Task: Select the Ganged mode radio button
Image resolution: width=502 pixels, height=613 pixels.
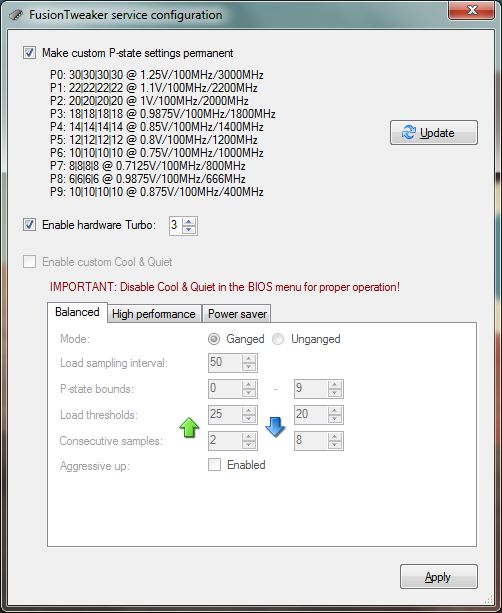Action: click(x=214, y=339)
